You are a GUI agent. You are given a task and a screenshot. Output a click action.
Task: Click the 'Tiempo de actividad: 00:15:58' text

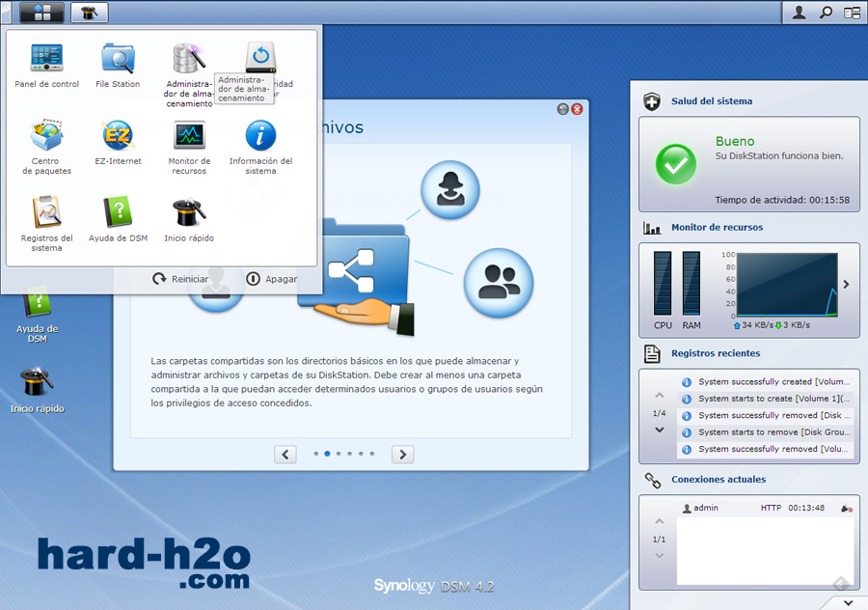click(x=782, y=200)
